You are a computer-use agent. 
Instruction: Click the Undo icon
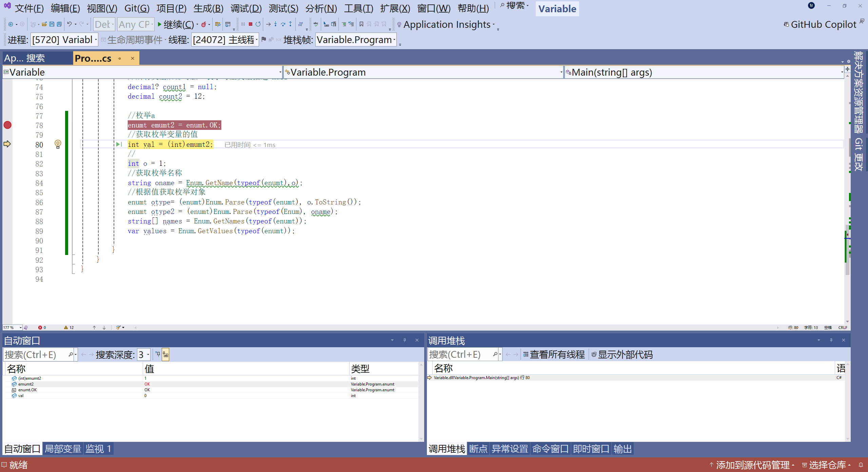(x=69, y=24)
